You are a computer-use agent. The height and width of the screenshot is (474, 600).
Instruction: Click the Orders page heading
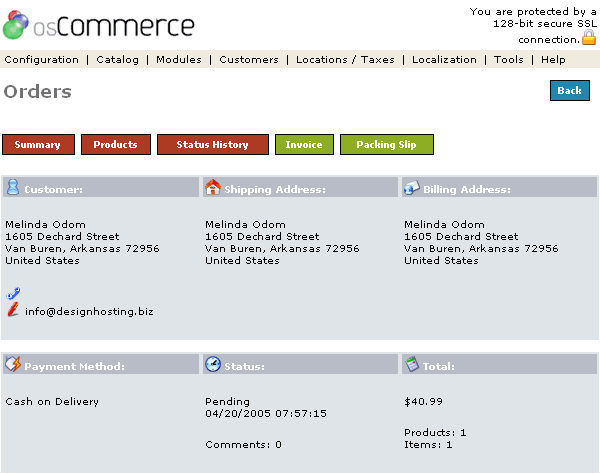point(38,92)
